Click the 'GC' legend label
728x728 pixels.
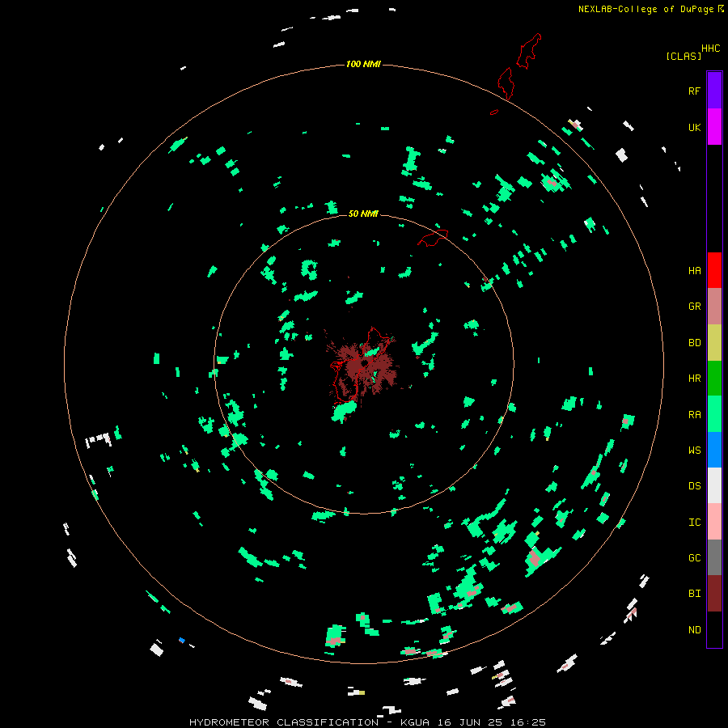(x=695, y=558)
